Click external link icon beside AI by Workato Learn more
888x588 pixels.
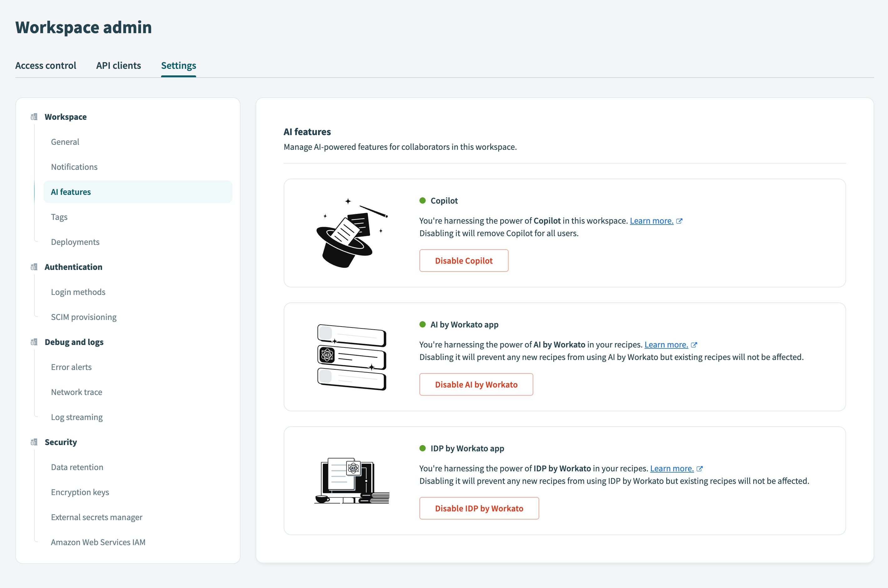click(694, 345)
